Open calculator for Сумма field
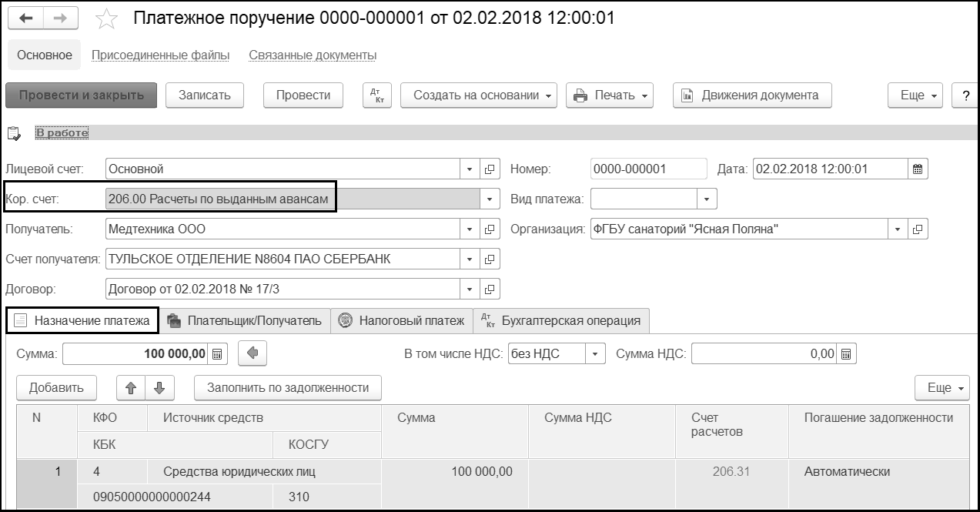 point(219,354)
